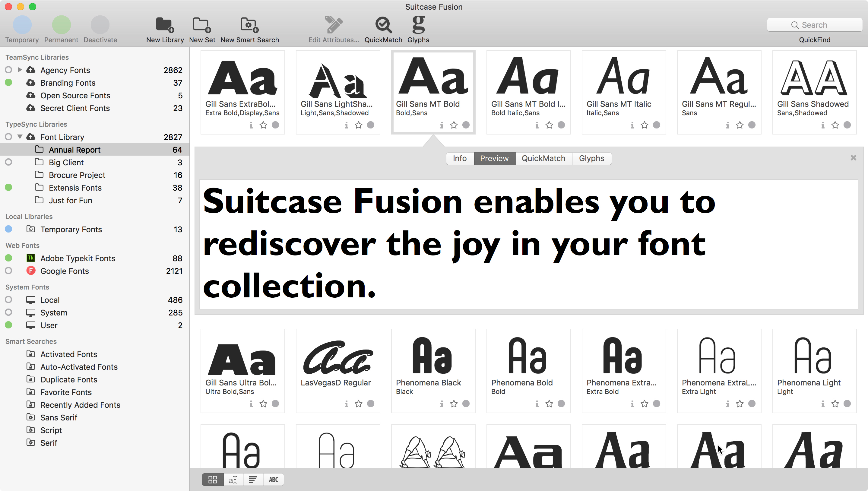This screenshot has width=868, height=491.
Task: Launch QuickMatch from the toolbar
Action: click(x=383, y=25)
